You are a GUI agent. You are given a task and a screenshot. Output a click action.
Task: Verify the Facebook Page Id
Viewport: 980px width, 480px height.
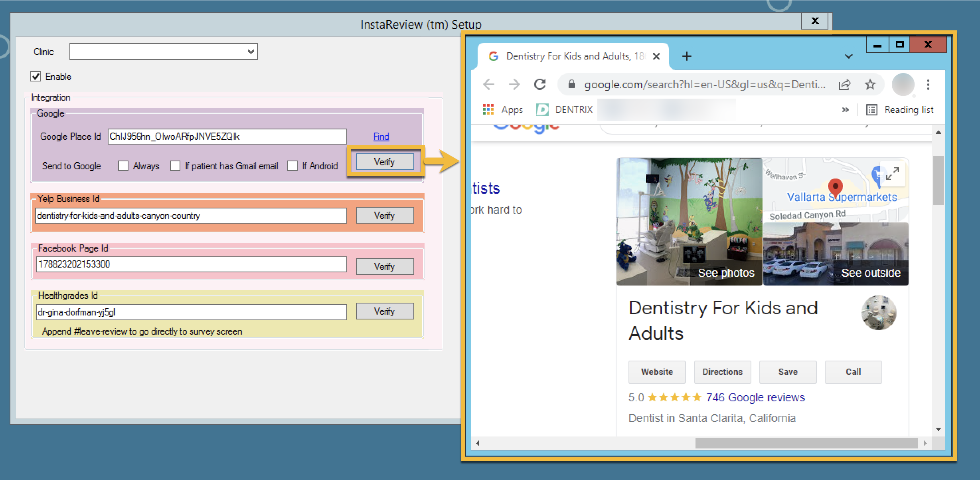point(385,266)
